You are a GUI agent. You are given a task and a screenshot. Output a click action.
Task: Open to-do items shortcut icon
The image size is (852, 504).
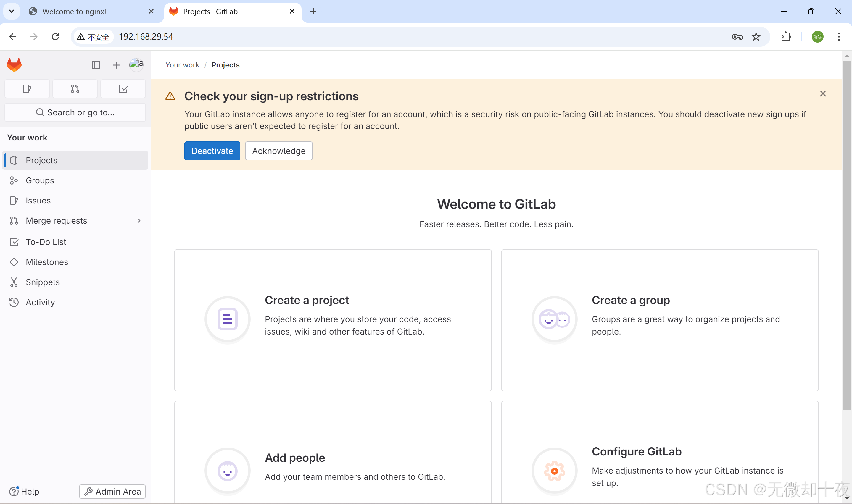pos(123,89)
